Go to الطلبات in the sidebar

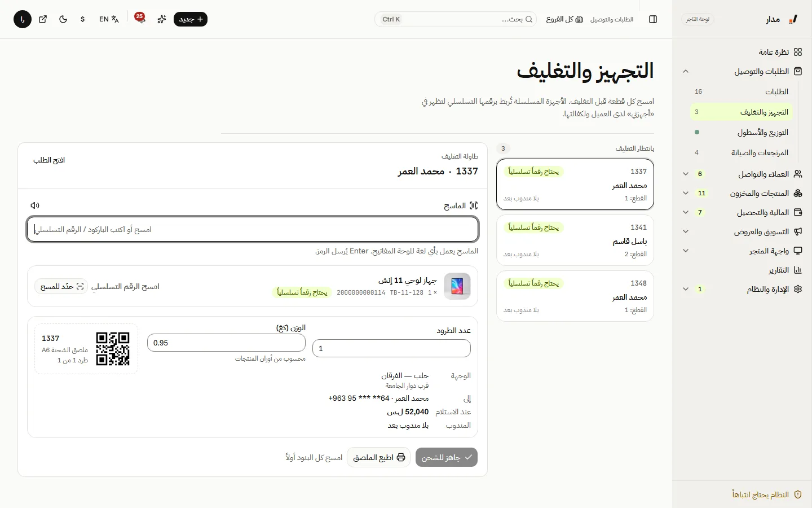coord(742,91)
